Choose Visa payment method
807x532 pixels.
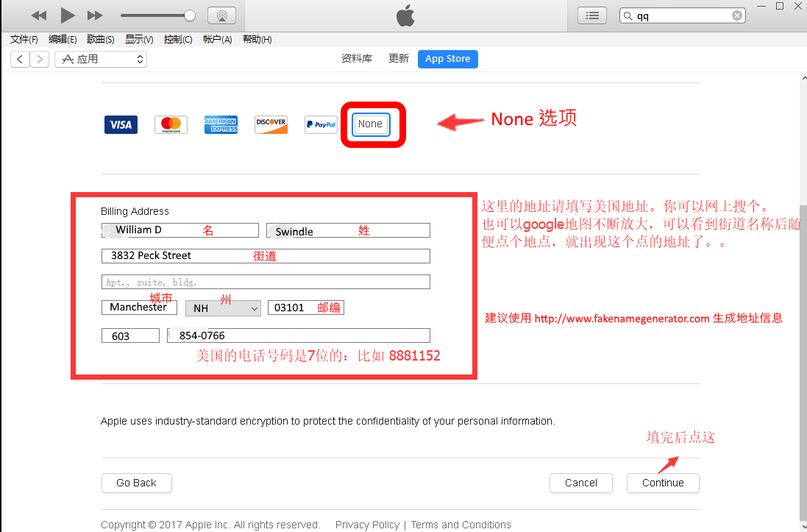121,124
